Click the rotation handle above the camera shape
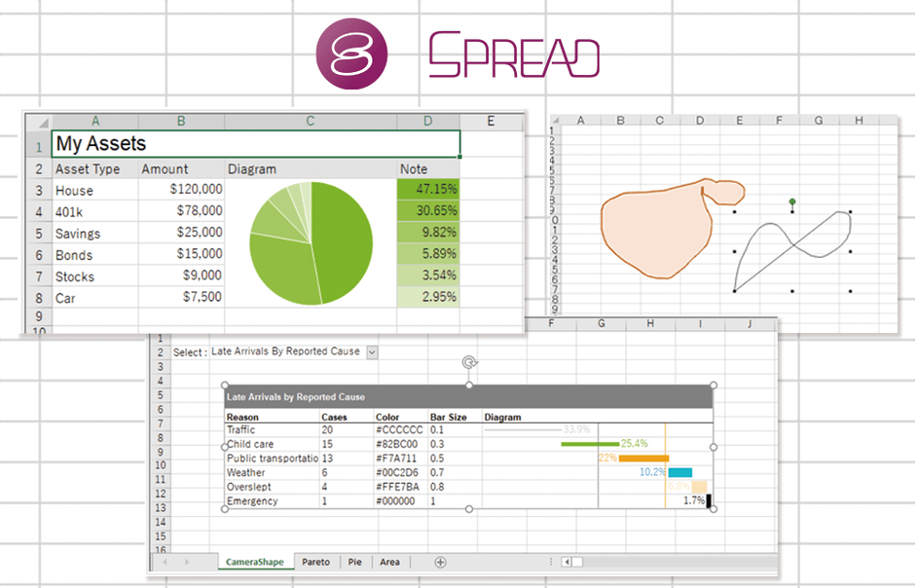The height and width of the screenshot is (588, 915). click(x=470, y=362)
